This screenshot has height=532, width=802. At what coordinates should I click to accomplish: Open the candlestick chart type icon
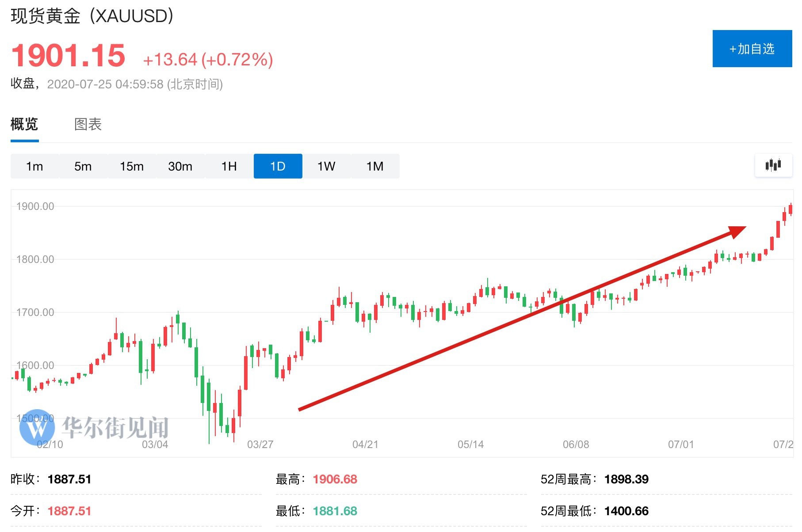(773, 165)
